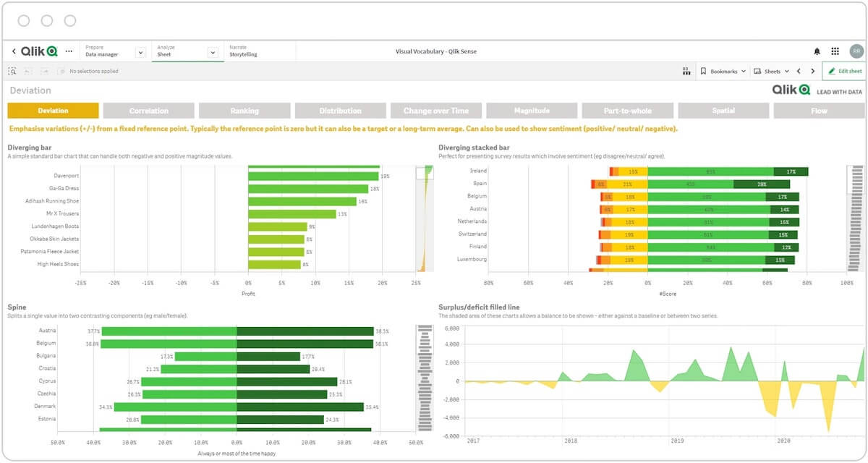The width and height of the screenshot is (868, 463).
Task: Expand the Data manager dropdown arrow
Action: 141,52
